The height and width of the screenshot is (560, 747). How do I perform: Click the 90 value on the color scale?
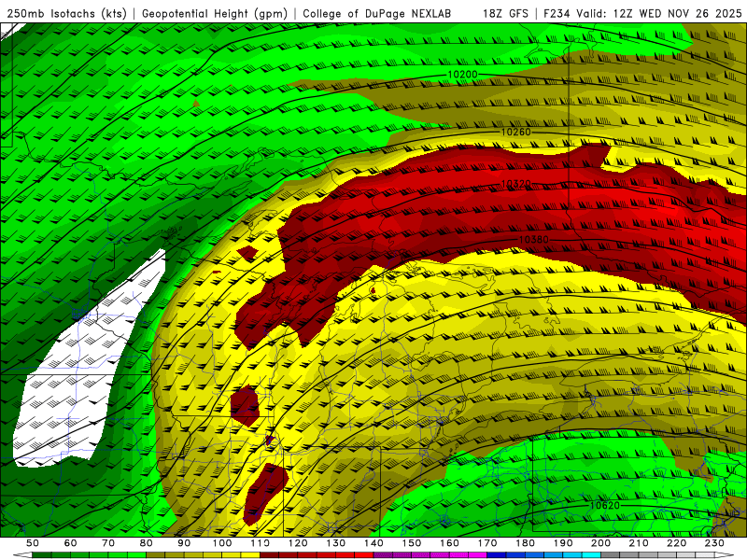tap(184, 543)
